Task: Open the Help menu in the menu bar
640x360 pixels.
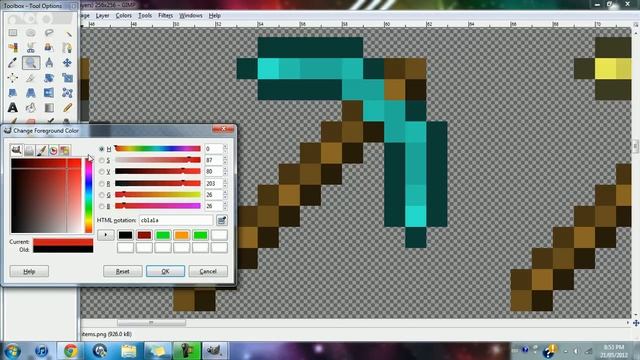Action: (215, 16)
